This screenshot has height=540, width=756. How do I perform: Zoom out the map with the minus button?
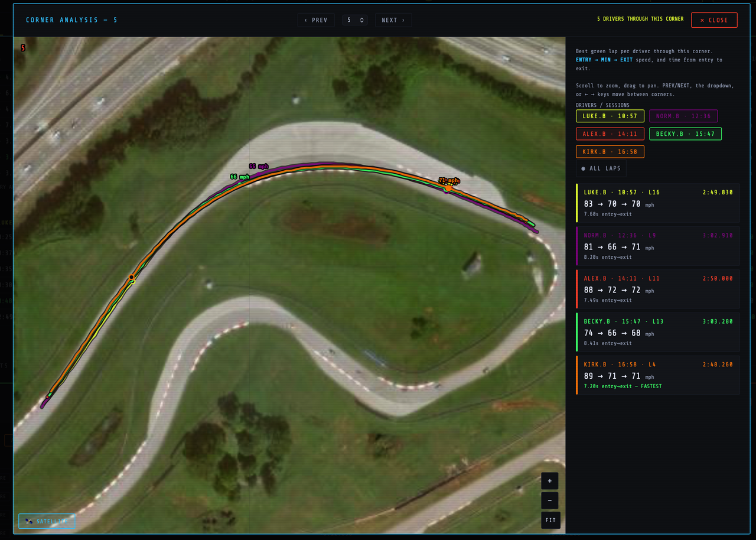550,500
